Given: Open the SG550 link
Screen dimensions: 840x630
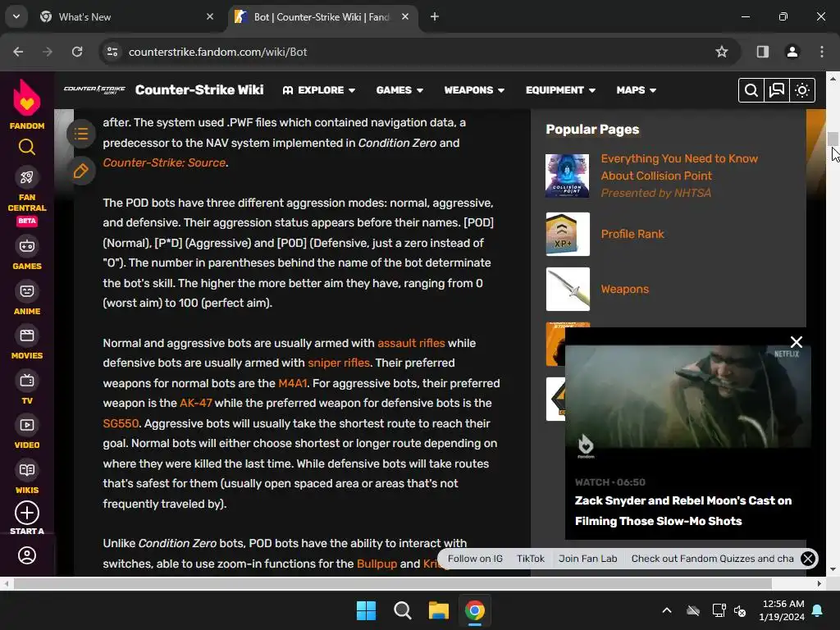Looking at the screenshot, I should [121, 423].
